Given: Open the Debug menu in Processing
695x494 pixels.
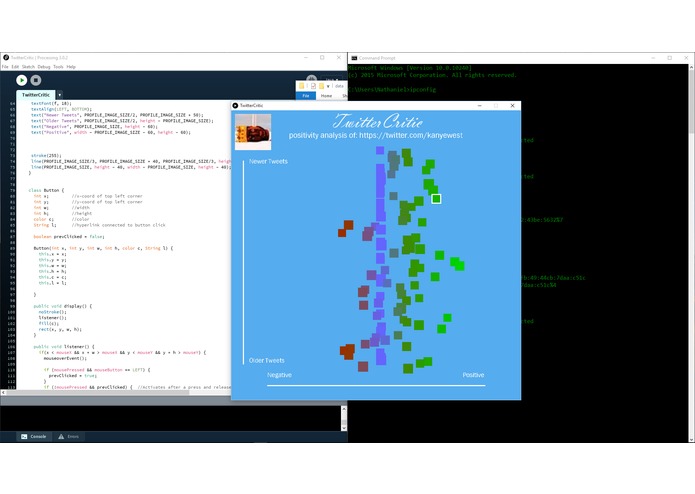Looking at the screenshot, I should 44,67.
